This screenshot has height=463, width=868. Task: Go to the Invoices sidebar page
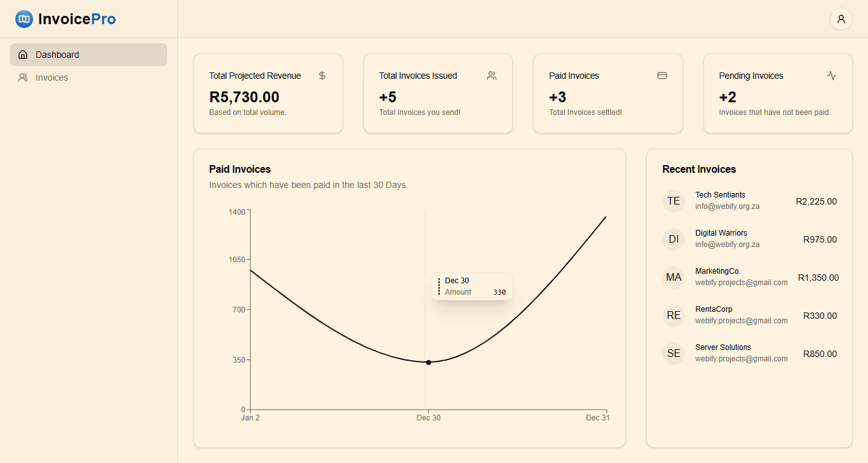[52, 77]
